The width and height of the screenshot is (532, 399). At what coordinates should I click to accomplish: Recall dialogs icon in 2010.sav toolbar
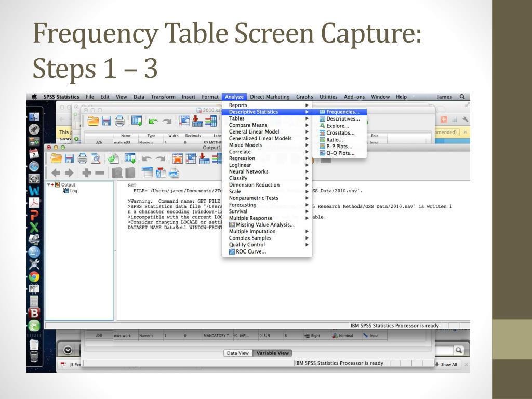pos(137,121)
